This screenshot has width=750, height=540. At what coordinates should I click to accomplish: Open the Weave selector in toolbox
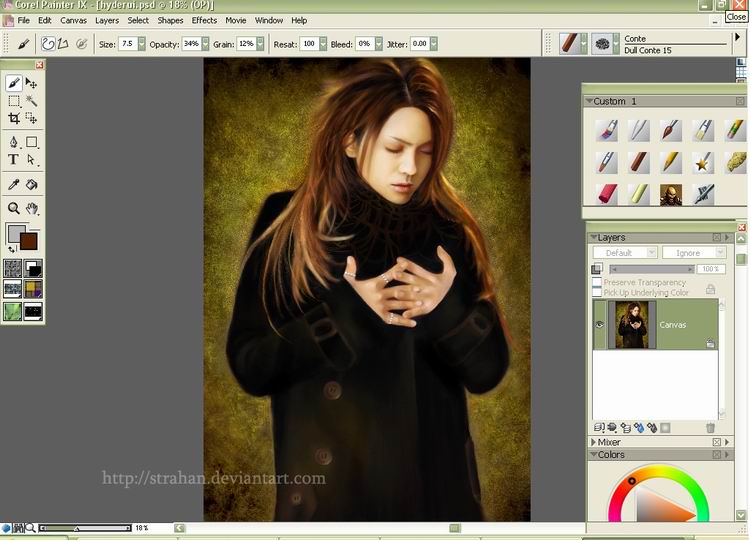[33, 289]
